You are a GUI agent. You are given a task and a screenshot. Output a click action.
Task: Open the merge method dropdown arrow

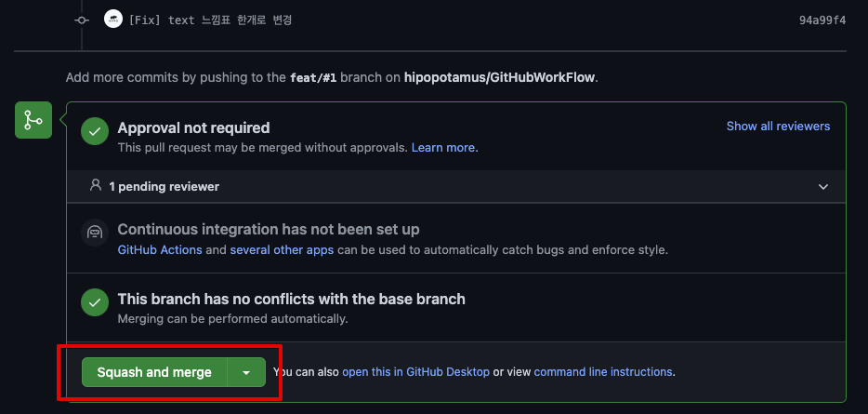point(246,372)
